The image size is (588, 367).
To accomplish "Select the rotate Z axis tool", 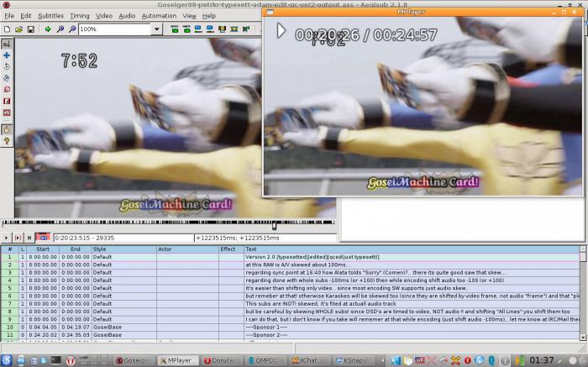I will tap(7, 66).
